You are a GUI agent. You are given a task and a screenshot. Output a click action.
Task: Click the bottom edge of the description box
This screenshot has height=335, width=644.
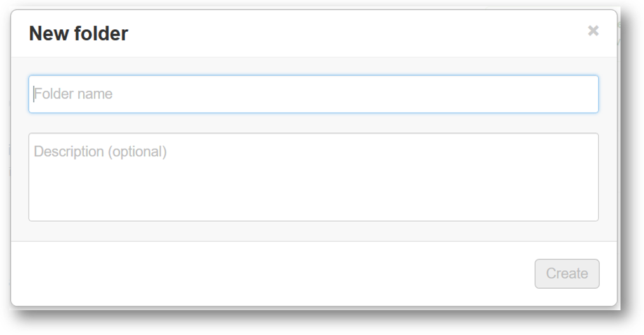point(313,221)
